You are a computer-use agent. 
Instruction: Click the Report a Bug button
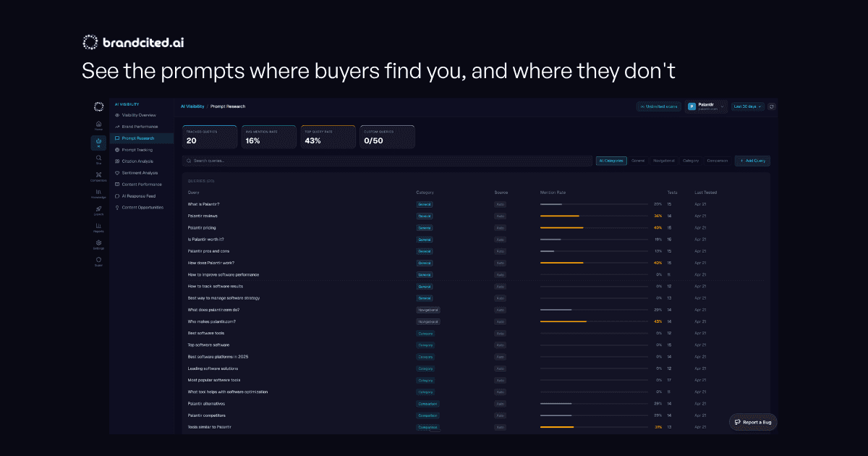(x=753, y=422)
